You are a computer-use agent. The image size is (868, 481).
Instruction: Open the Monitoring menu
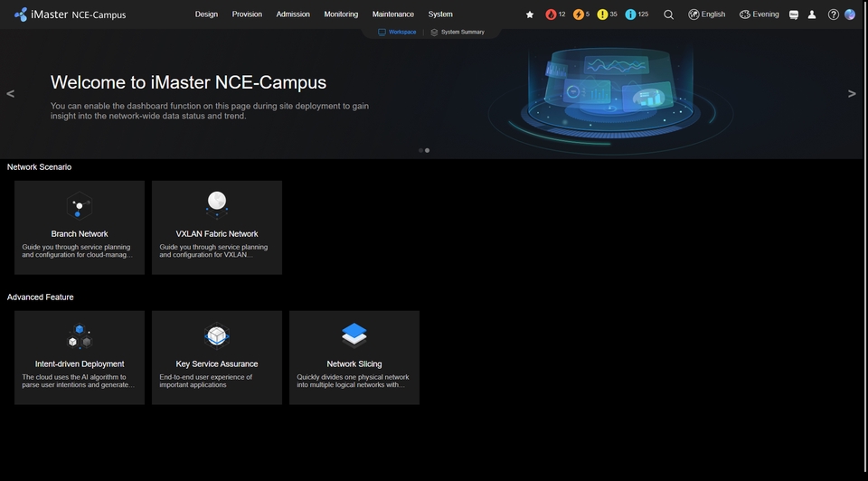point(341,14)
